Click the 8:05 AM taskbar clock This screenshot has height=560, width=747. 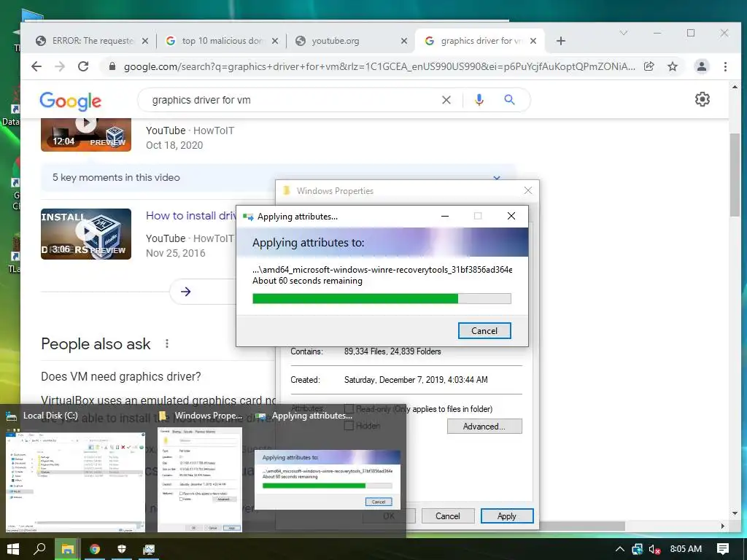[x=686, y=549]
